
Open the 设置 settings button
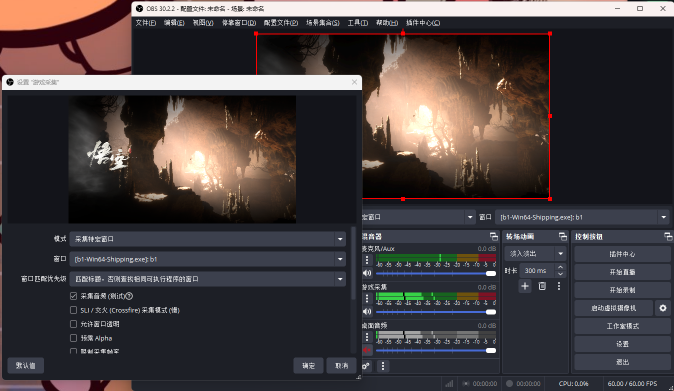622,344
